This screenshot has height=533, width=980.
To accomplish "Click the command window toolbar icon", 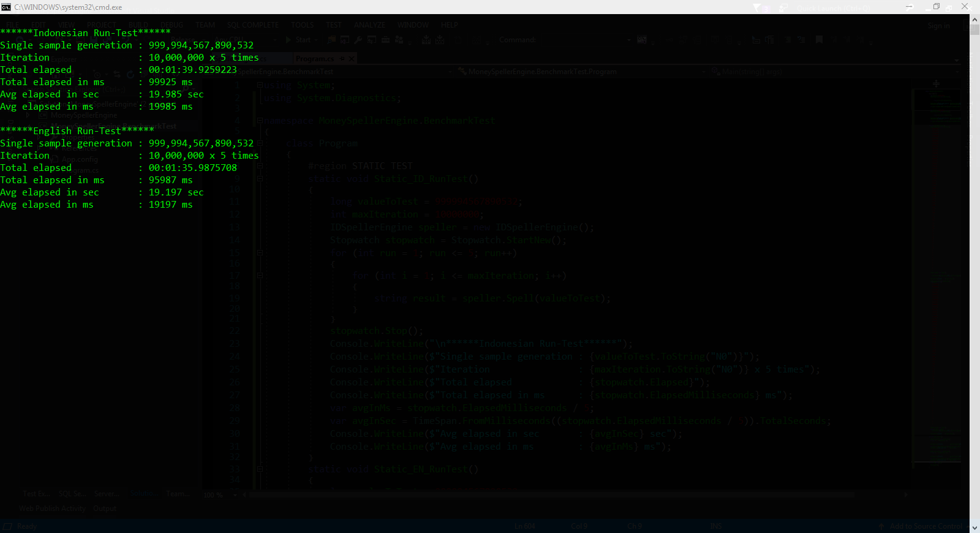I will [641, 40].
